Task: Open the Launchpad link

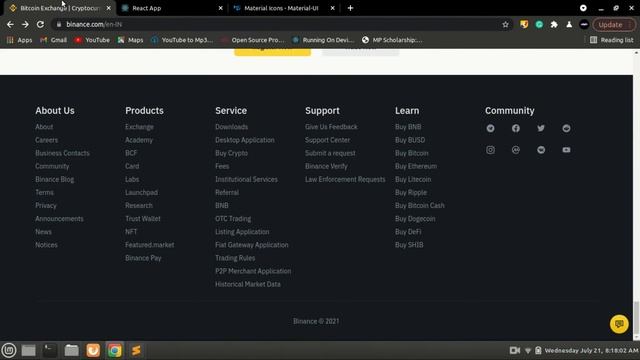Action: [141, 192]
